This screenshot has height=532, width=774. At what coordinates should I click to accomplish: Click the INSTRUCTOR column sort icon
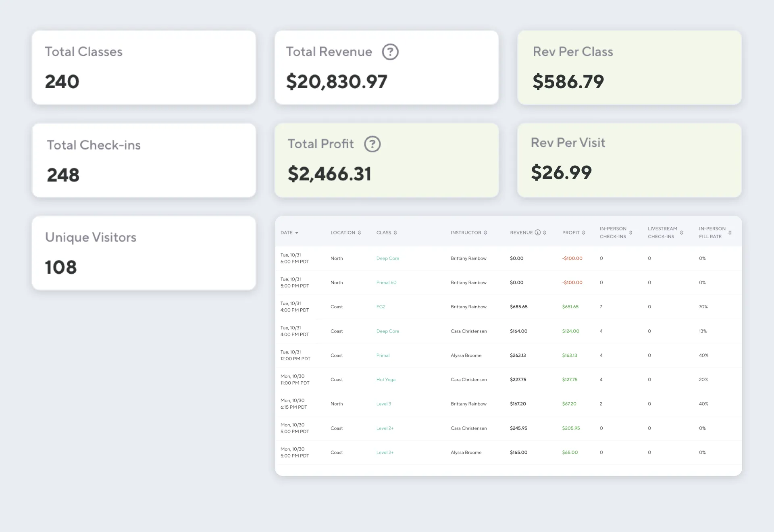485,233
